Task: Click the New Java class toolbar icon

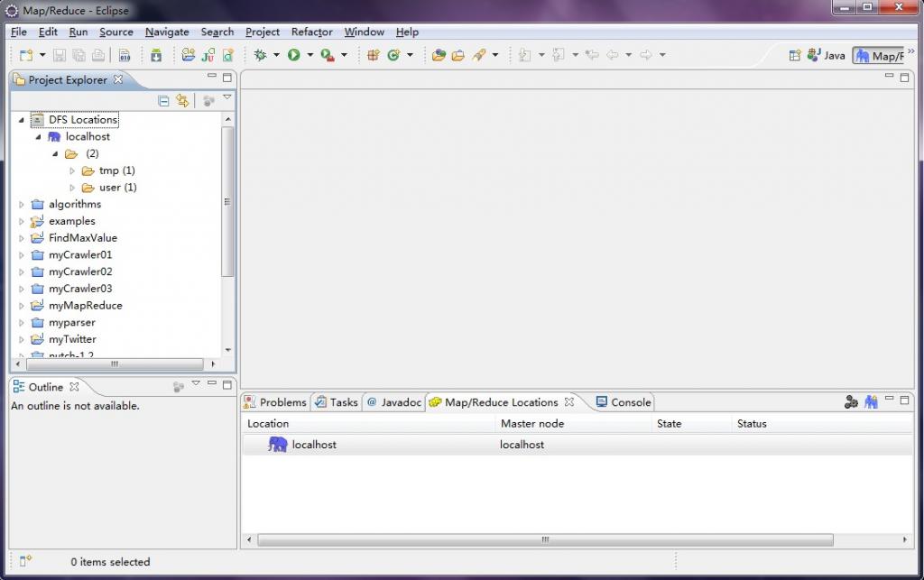Action: pos(227,55)
